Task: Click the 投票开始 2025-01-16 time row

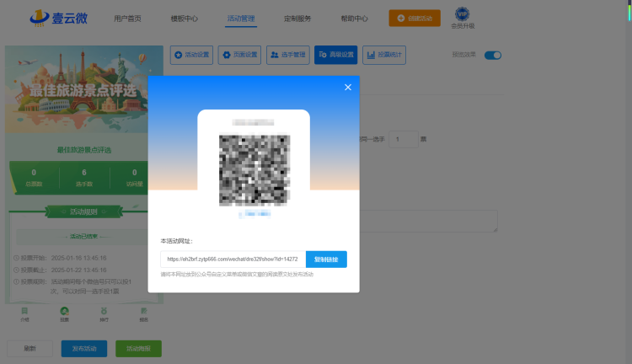Action: (60, 258)
